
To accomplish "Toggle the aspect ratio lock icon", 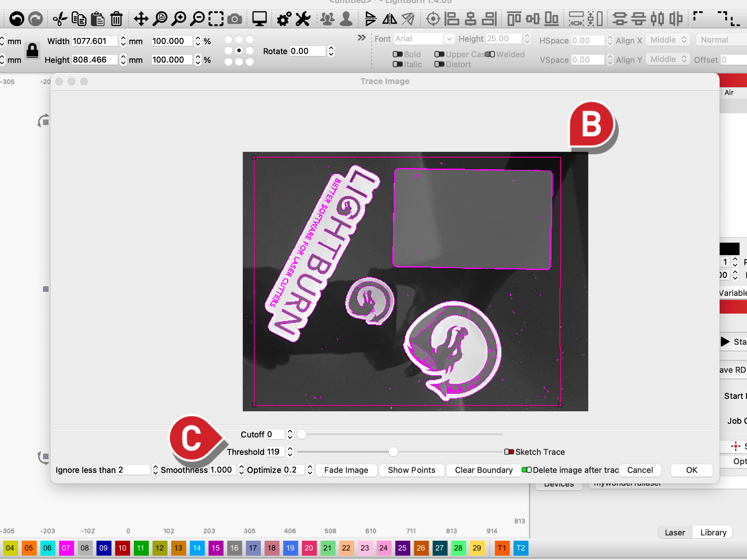I will 32,51.
